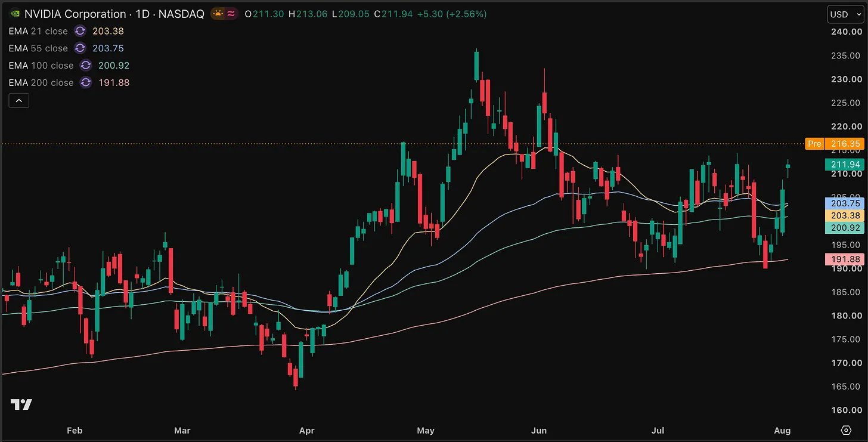This screenshot has height=442, width=868.
Task: Open the USD currency dropdown
Action: pyautogui.click(x=847, y=14)
